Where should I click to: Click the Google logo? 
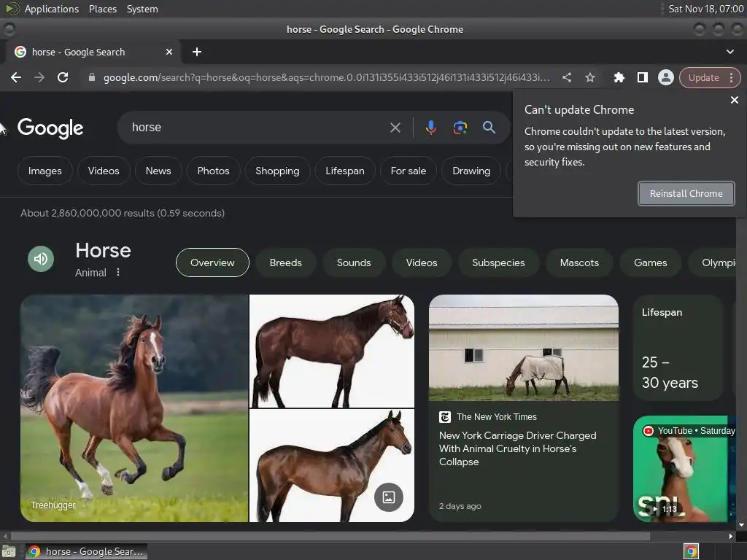pyautogui.click(x=50, y=128)
